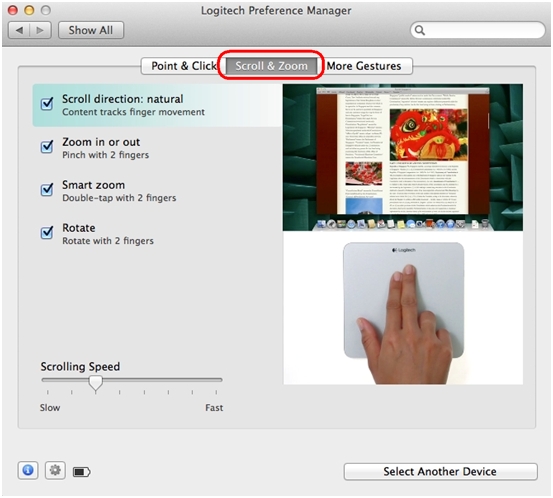Click the 'Slow' label
This screenshot has height=498, width=553.
tap(50, 408)
